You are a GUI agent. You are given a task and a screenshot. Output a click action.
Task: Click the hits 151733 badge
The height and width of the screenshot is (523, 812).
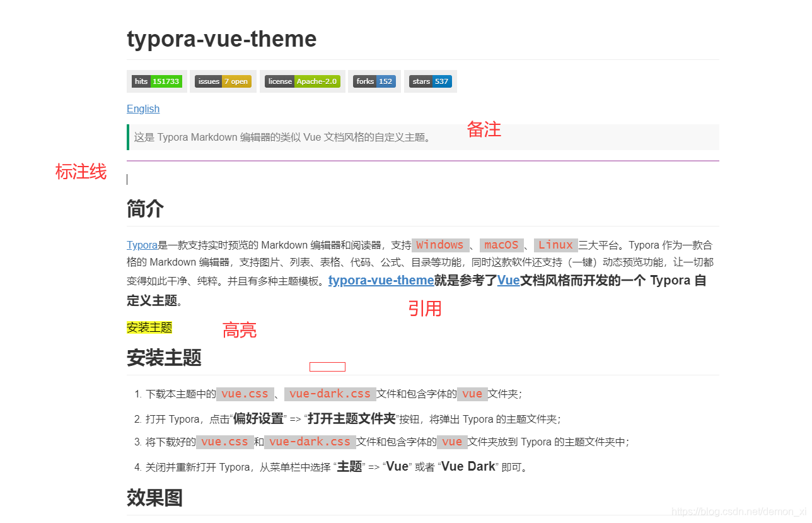(156, 81)
